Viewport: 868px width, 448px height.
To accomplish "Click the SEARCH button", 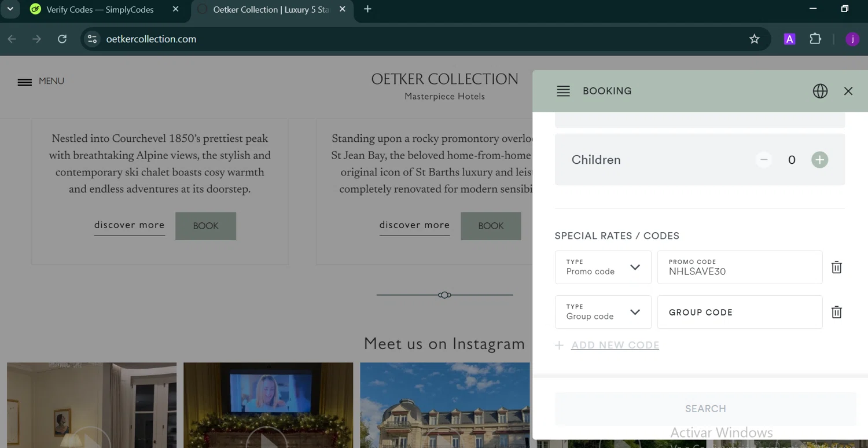I will point(705,409).
